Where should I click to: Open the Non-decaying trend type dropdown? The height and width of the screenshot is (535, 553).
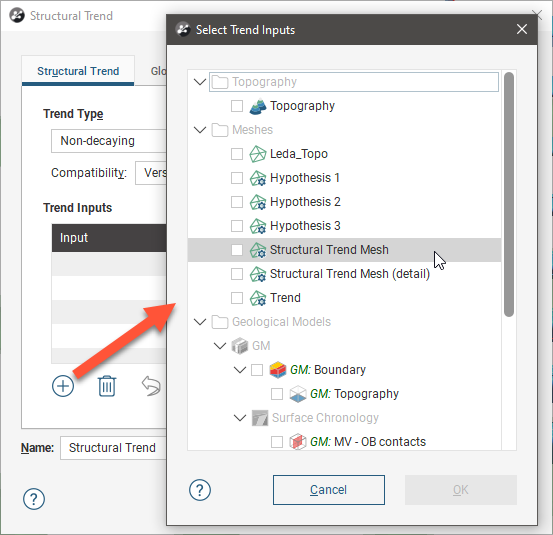coord(109,141)
